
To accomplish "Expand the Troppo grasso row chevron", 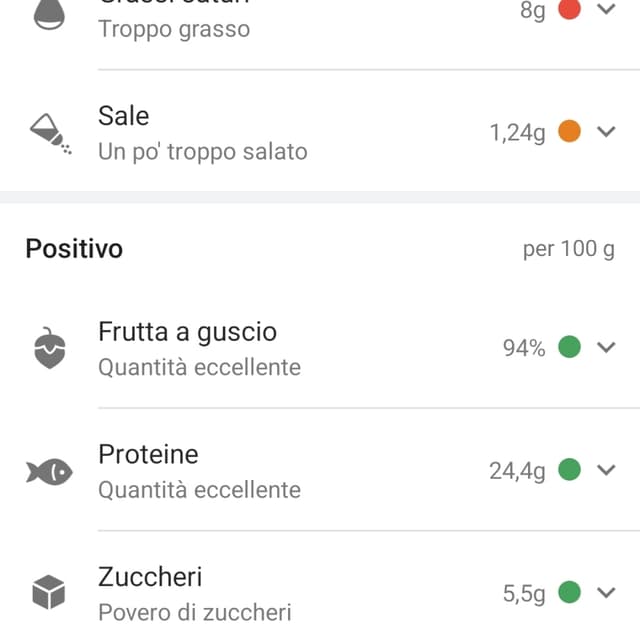I will coord(606,9).
